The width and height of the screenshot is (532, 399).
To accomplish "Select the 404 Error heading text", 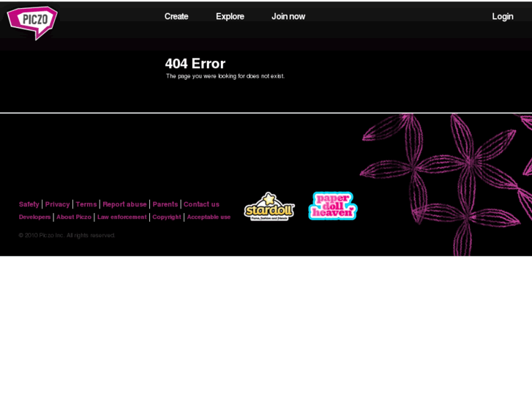I will 195,64.
